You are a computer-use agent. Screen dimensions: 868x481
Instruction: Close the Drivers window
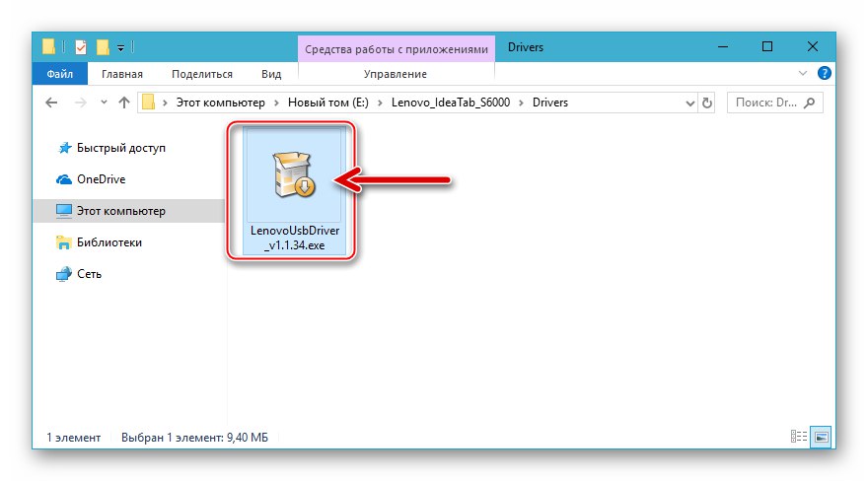tap(812, 47)
